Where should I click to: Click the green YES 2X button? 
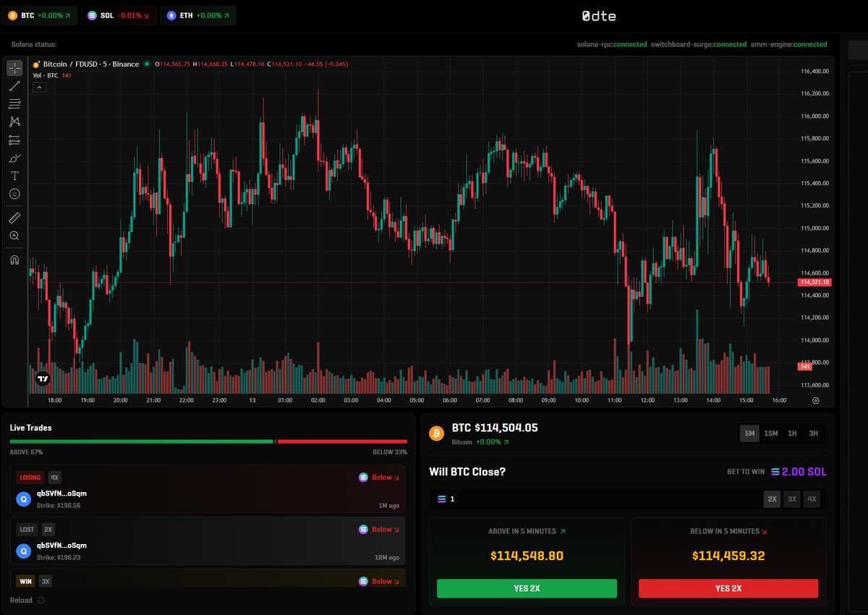[527, 588]
